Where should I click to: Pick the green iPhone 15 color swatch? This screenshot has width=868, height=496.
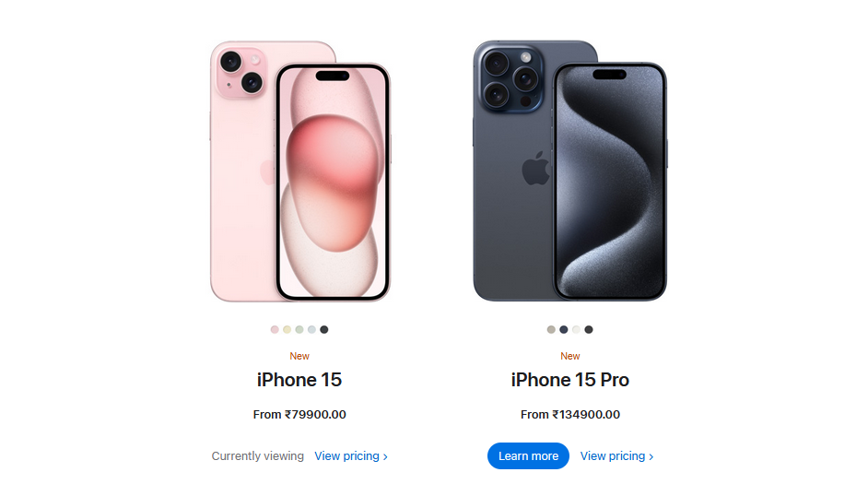(299, 329)
